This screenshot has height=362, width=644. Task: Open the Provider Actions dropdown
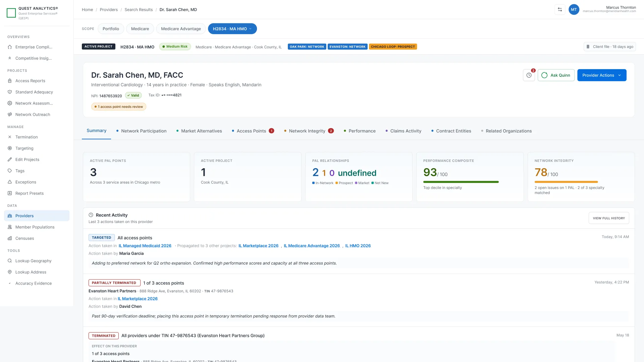click(x=602, y=75)
